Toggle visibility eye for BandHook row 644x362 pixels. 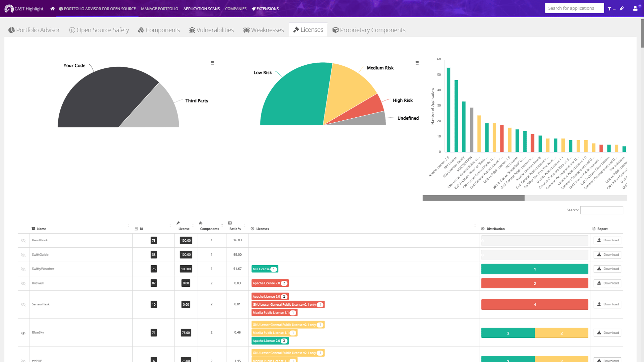coord(23,241)
